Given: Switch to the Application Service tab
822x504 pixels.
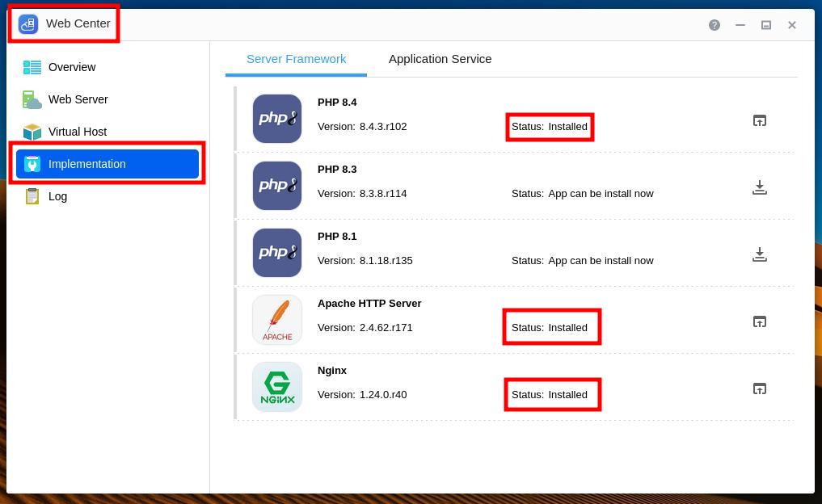Looking at the screenshot, I should coord(440,58).
